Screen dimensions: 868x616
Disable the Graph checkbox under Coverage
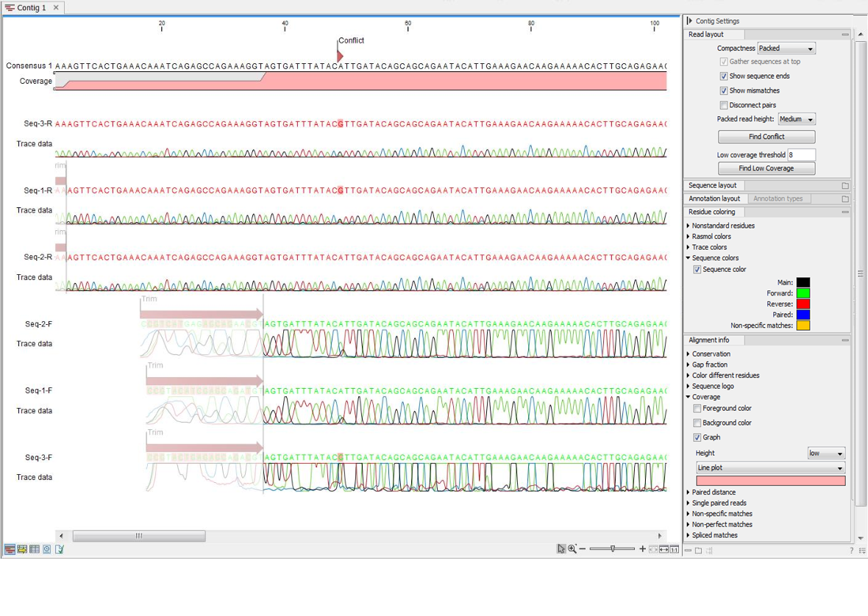697,437
